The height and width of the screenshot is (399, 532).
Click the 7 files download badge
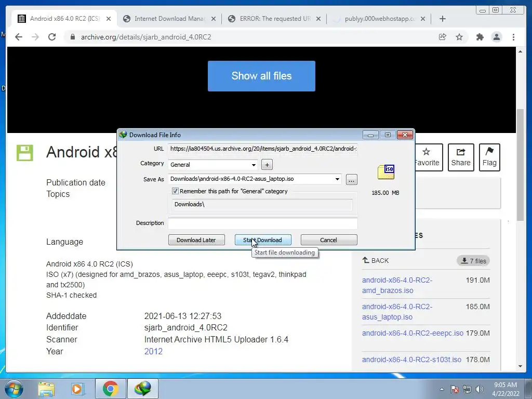pos(473,261)
